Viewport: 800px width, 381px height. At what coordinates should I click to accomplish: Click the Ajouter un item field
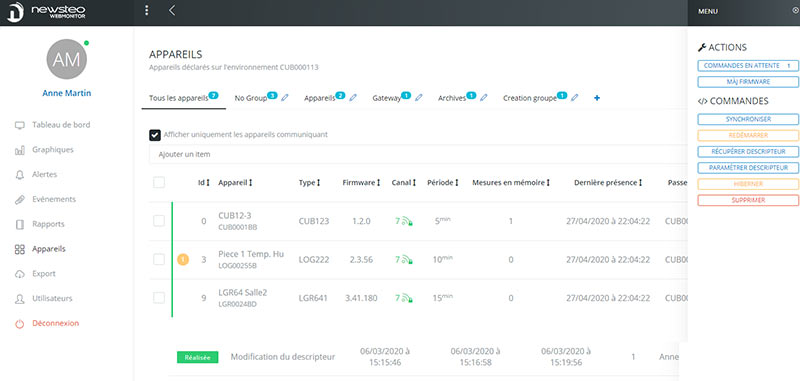pos(418,154)
